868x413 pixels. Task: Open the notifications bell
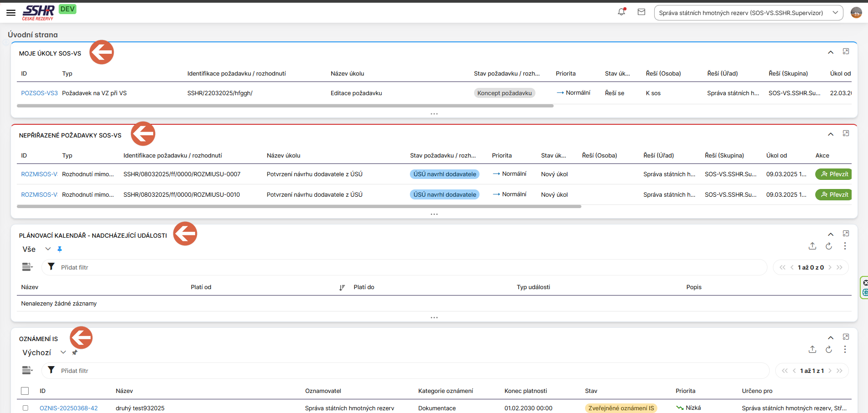pyautogui.click(x=621, y=12)
